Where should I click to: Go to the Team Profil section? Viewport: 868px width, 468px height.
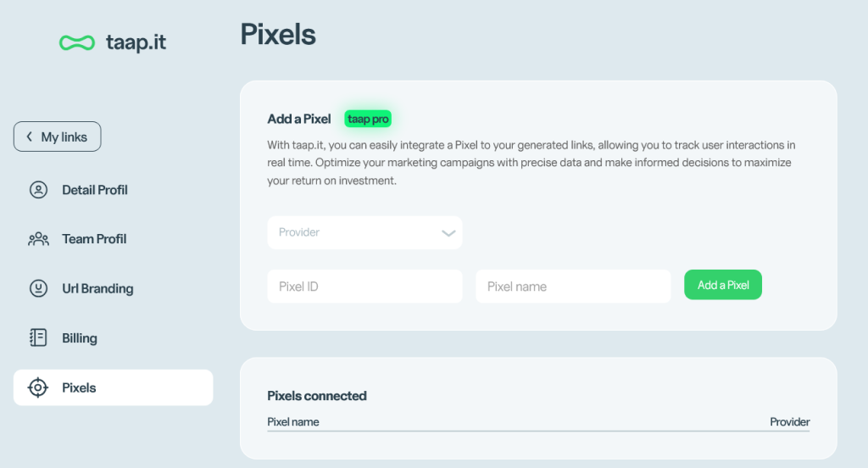(94, 239)
